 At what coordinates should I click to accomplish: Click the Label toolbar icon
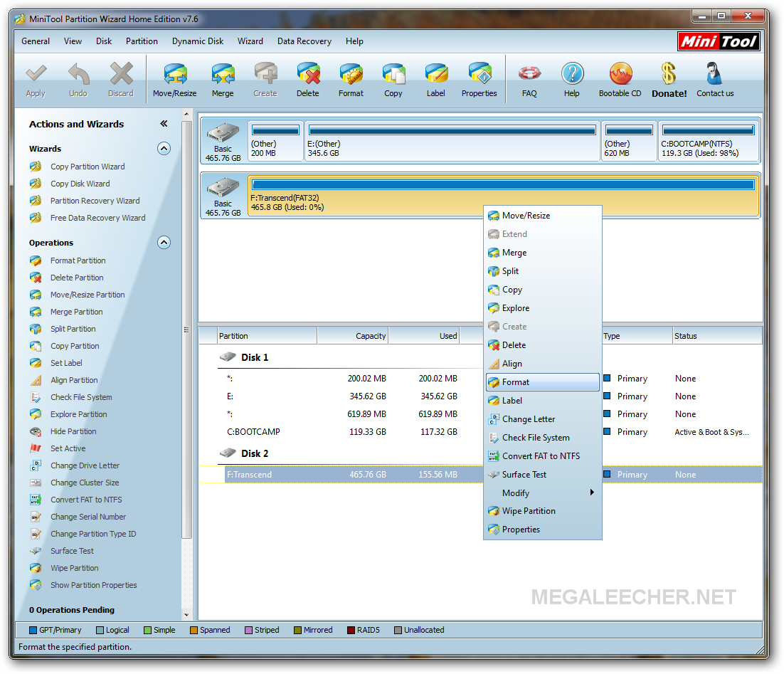pyautogui.click(x=436, y=74)
